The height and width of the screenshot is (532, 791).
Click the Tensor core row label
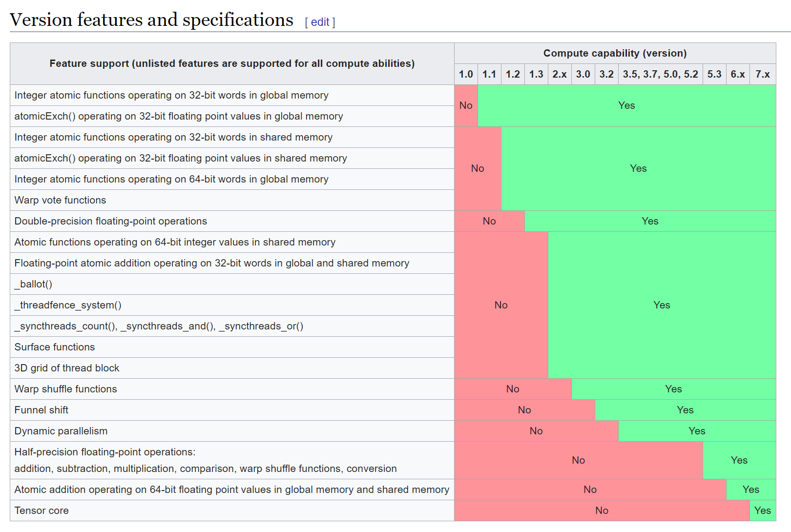point(42,510)
